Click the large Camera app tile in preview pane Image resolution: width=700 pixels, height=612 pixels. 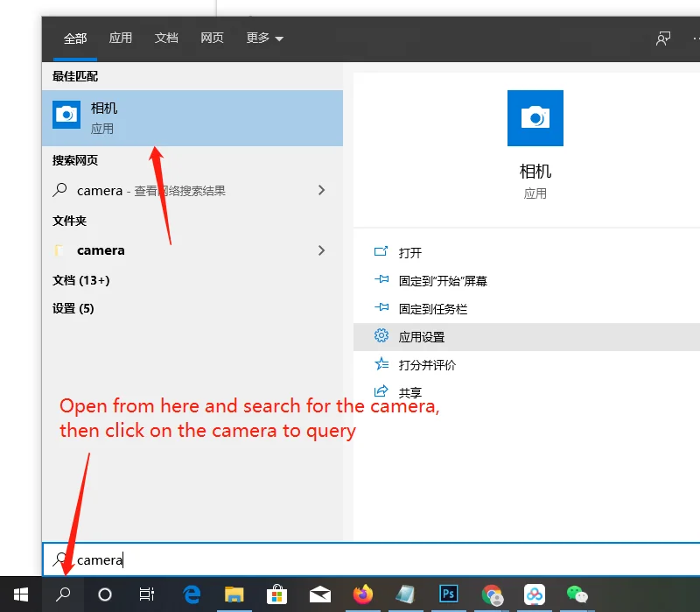535,118
